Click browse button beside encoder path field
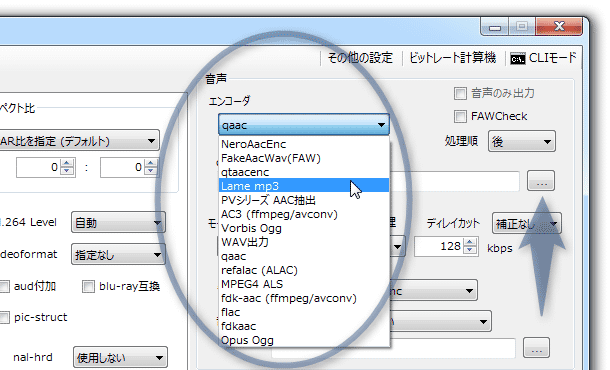 pyautogui.click(x=541, y=181)
